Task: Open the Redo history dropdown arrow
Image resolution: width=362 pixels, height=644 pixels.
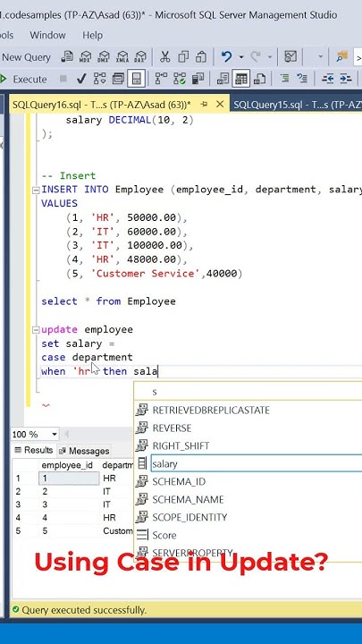Action: [x=270, y=56]
